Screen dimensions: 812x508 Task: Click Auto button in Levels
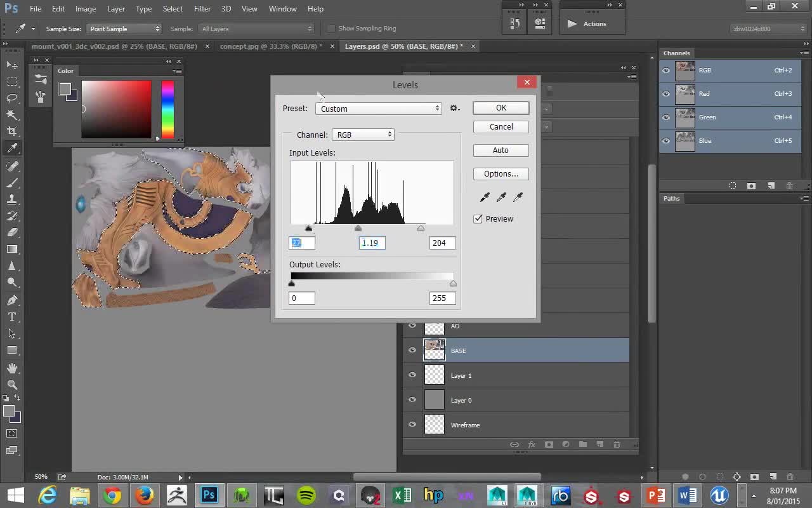pyautogui.click(x=501, y=150)
